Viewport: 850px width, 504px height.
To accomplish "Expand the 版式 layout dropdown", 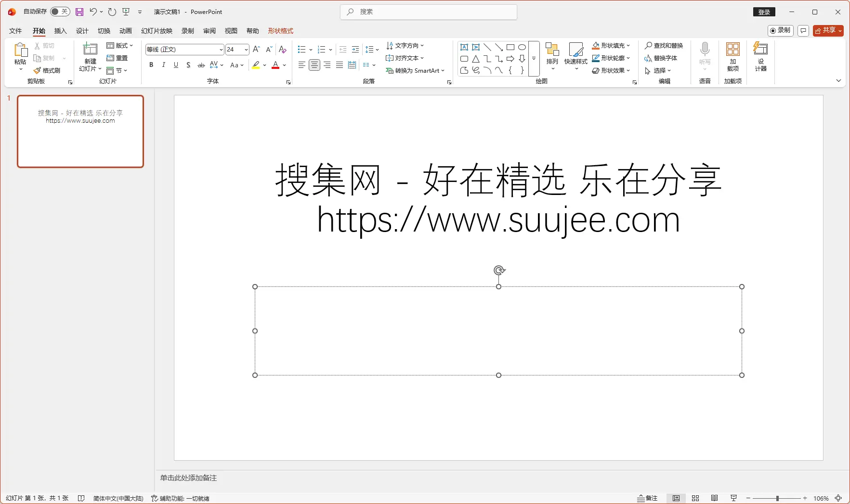I will [x=119, y=46].
